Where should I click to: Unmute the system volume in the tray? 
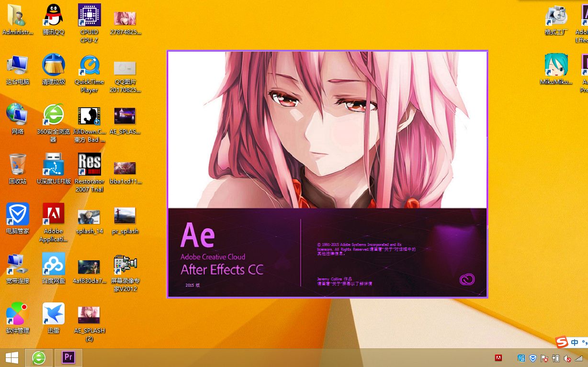point(567,358)
